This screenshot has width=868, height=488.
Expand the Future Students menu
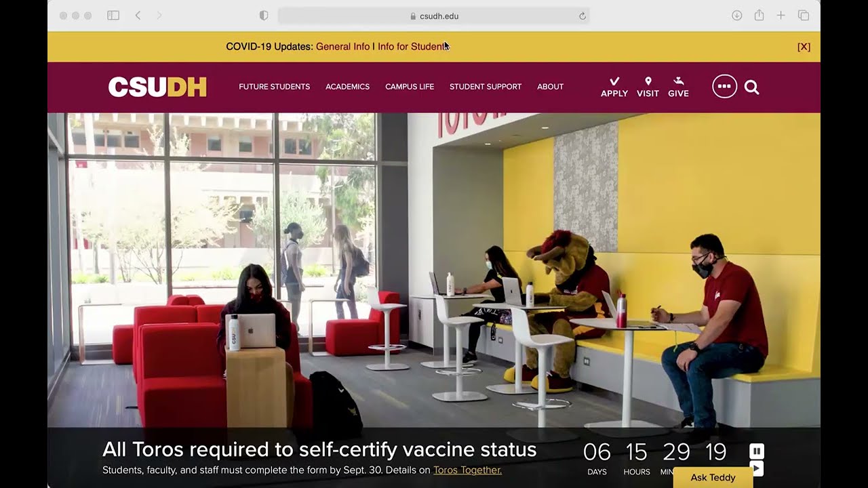(x=274, y=87)
